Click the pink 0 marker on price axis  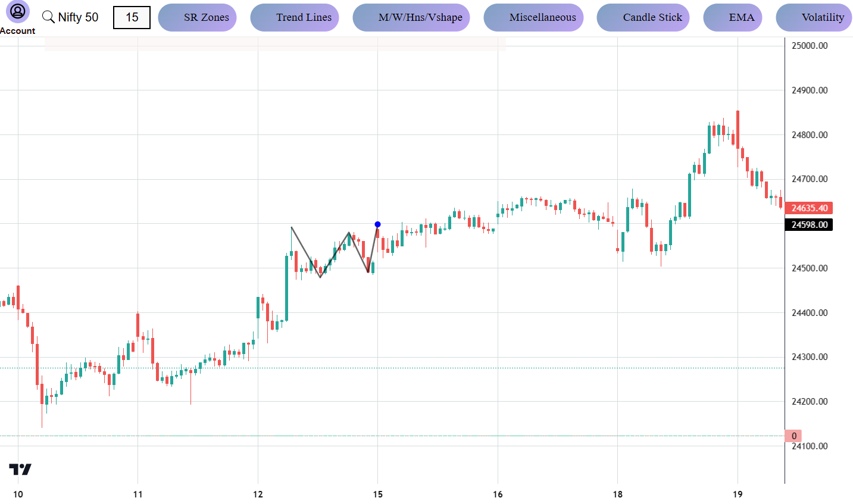pos(794,436)
